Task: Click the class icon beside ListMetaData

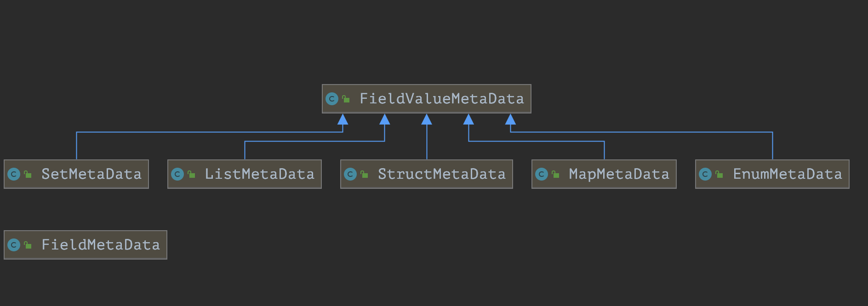Action: tap(177, 174)
